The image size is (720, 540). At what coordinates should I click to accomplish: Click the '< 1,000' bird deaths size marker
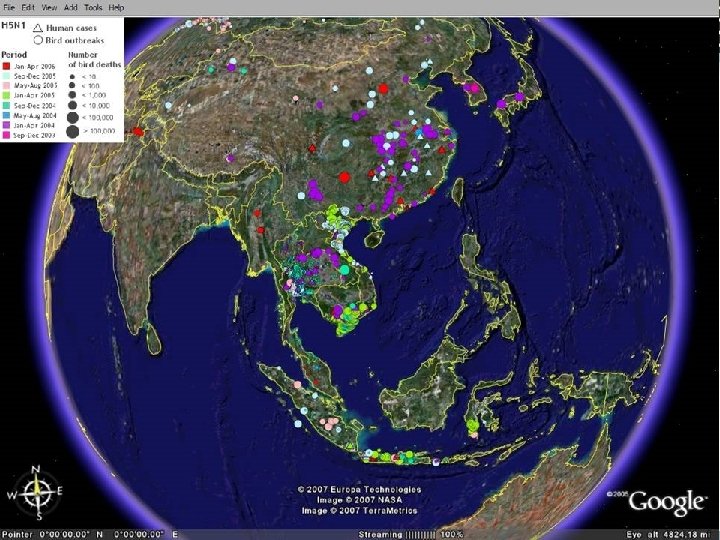[x=72, y=95]
